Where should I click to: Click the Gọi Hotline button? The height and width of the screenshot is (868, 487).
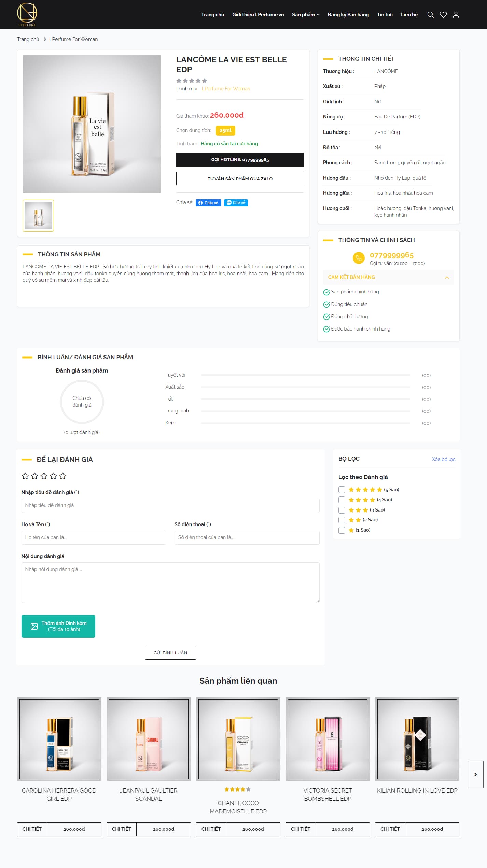point(240,160)
